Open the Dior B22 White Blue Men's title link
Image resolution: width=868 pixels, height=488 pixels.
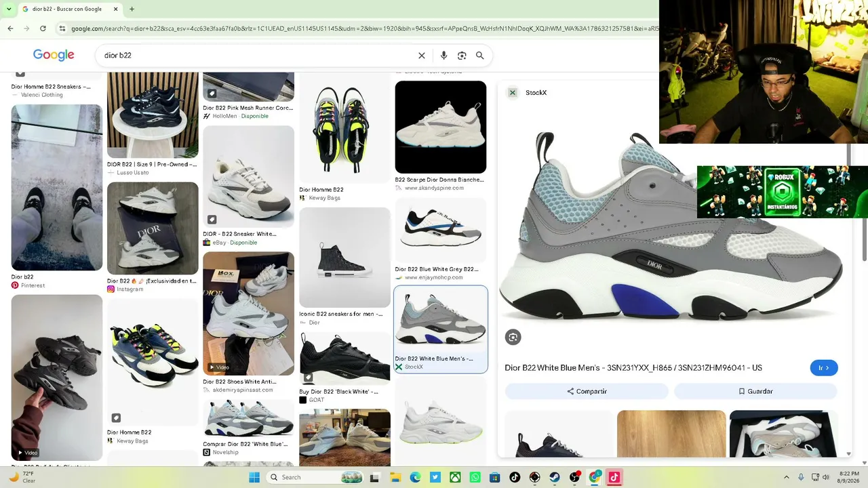point(633,368)
